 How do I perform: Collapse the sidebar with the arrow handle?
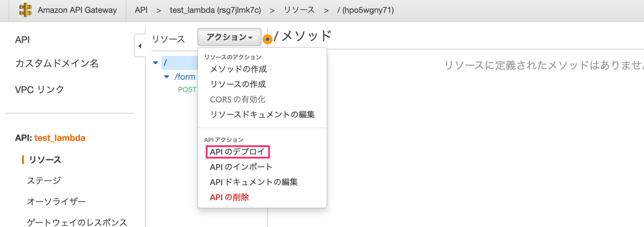tap(140, 46)
